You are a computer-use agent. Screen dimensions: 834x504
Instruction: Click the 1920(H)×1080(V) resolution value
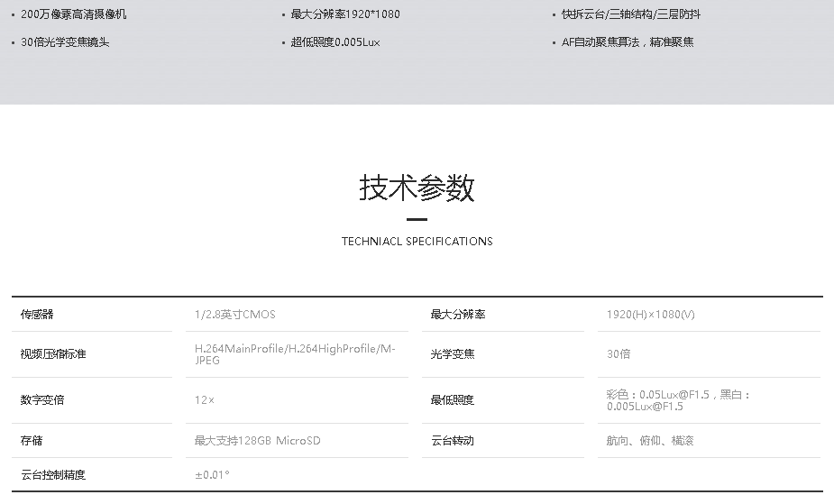pyautogui.click(x=650, y=315)
